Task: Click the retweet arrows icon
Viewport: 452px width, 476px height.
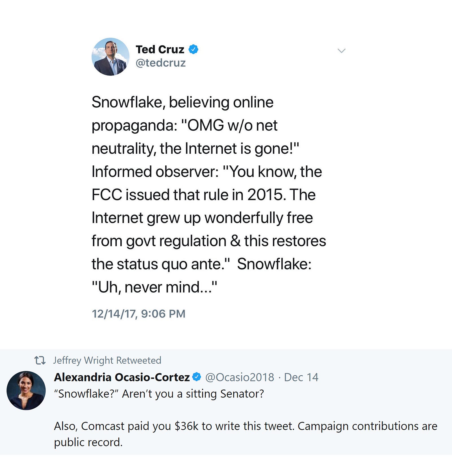Action: [x=40, y=360]
